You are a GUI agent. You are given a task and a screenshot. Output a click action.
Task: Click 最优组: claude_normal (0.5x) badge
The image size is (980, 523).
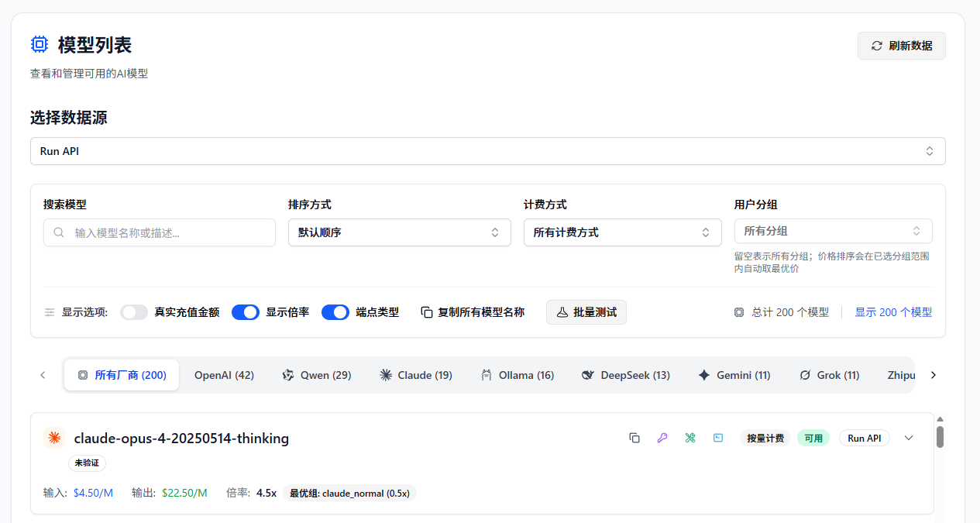coord(349,493)
